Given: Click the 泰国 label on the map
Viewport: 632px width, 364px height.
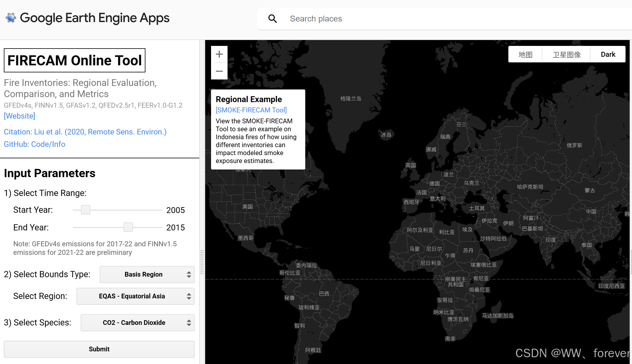Looking at the screenshot, I should (x=587, y=245).
